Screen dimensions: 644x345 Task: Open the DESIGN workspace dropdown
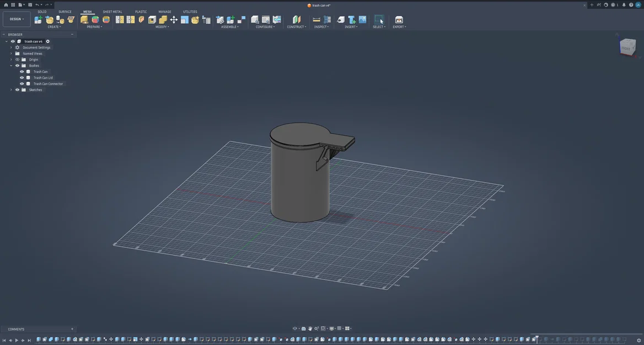point(17,19)
